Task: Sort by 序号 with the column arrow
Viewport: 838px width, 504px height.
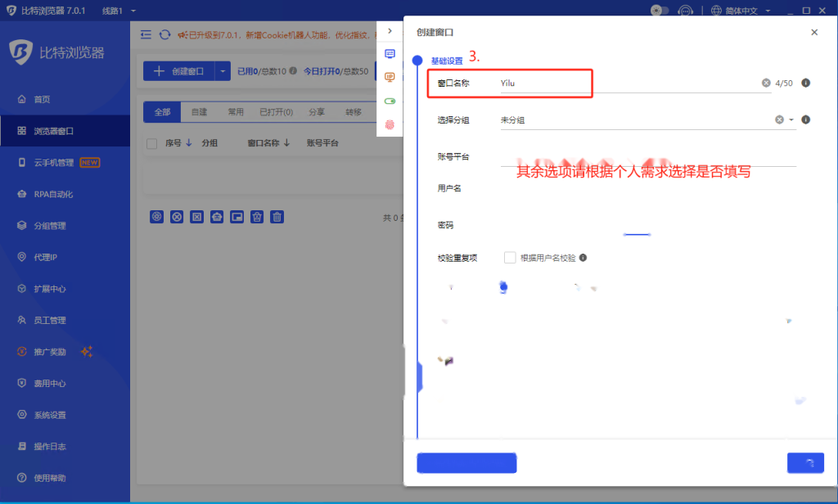Action: click(189, 142)
